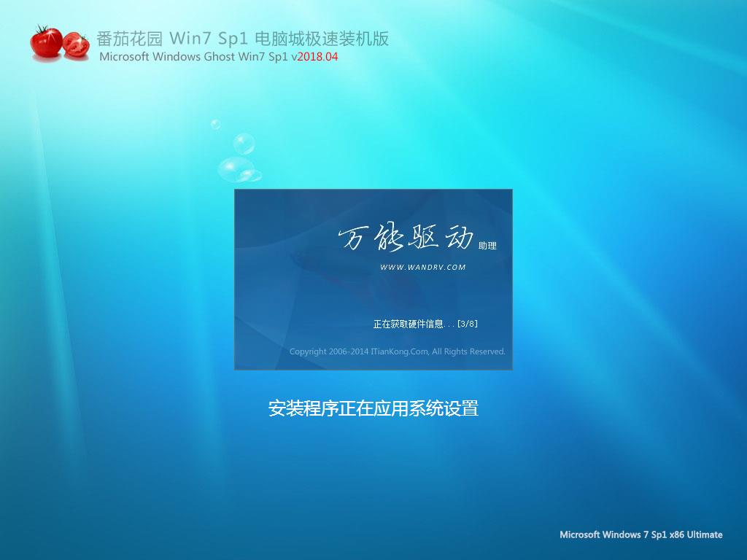
Task: Click the largest floating bubble
Action: click(x=236, y=169)
